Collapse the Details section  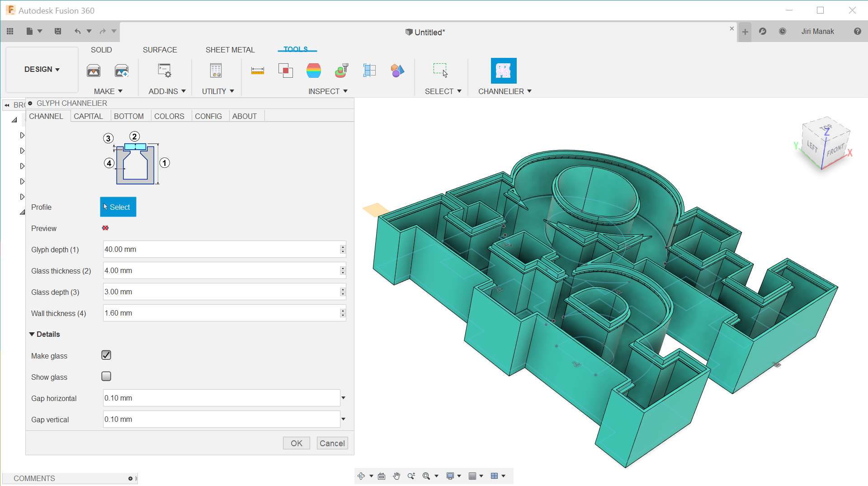(x=32, y=334)
